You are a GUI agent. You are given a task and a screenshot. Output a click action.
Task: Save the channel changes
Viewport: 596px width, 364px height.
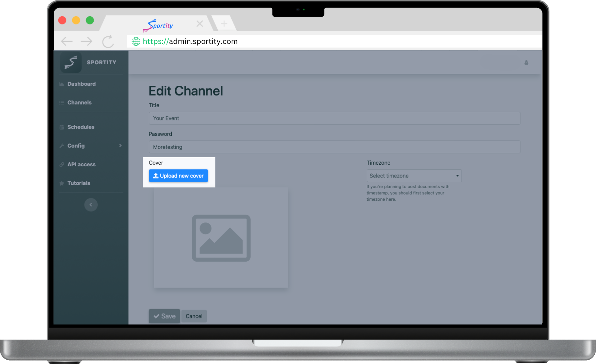click(x=164, y=316)
